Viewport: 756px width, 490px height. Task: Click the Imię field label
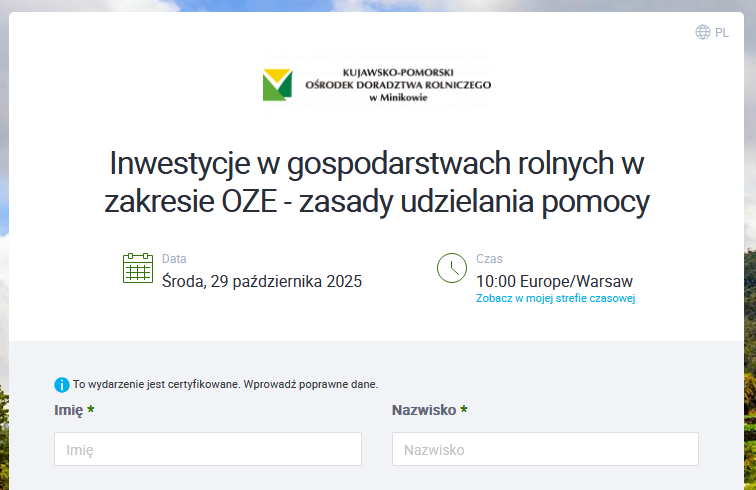coord(68,410)
